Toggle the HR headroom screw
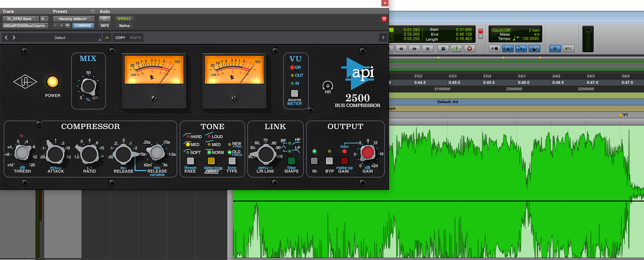The image size is (644, 260). tap(328, 86)
